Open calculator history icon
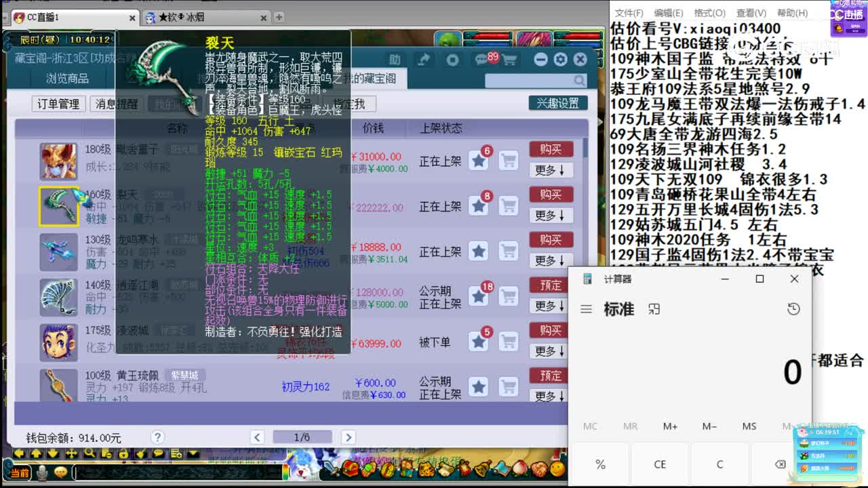The width and height of the screenshot is (868, 488). (793, 309)
